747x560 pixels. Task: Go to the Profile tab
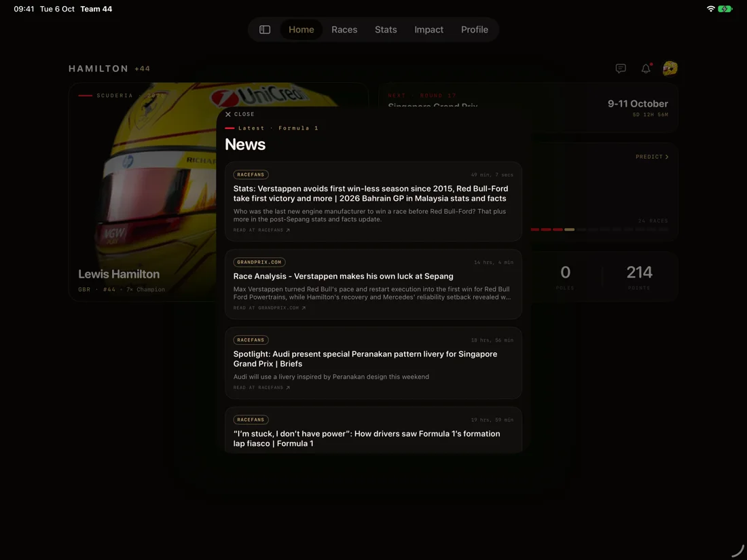pos(475,29)
